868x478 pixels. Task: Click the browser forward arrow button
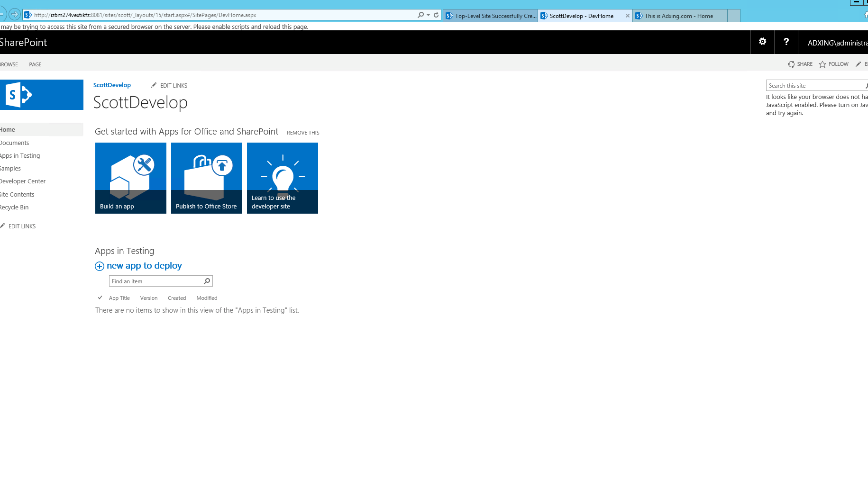(15, 14)
